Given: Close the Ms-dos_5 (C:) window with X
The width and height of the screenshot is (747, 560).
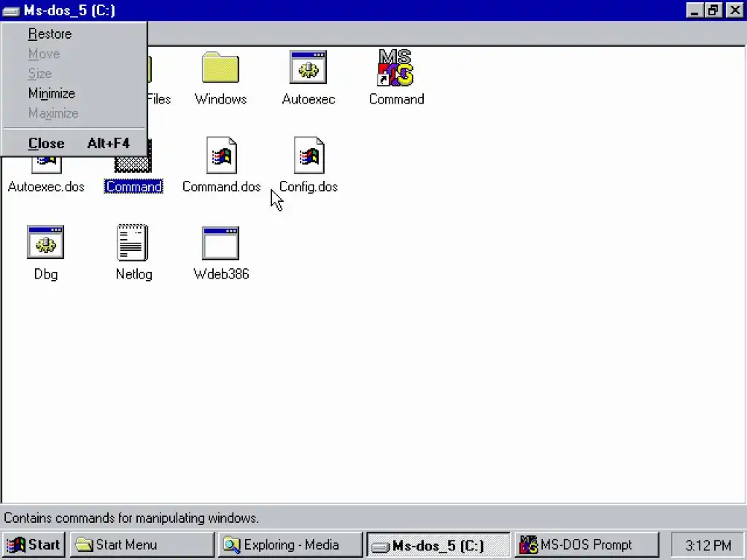Looking at the screenshot, I should (735, 10).
